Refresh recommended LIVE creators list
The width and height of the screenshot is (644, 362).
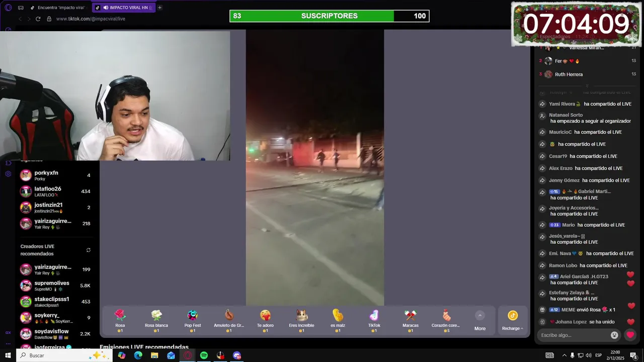pos(89,250)
